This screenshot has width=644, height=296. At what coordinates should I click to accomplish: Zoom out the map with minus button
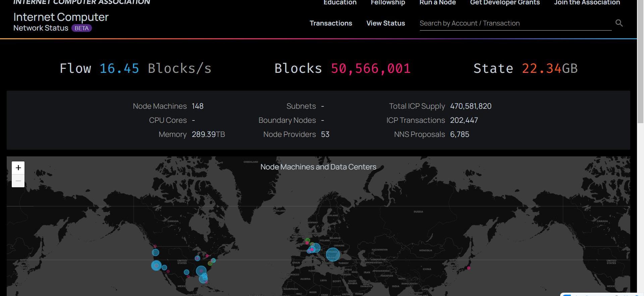(18, 181)
